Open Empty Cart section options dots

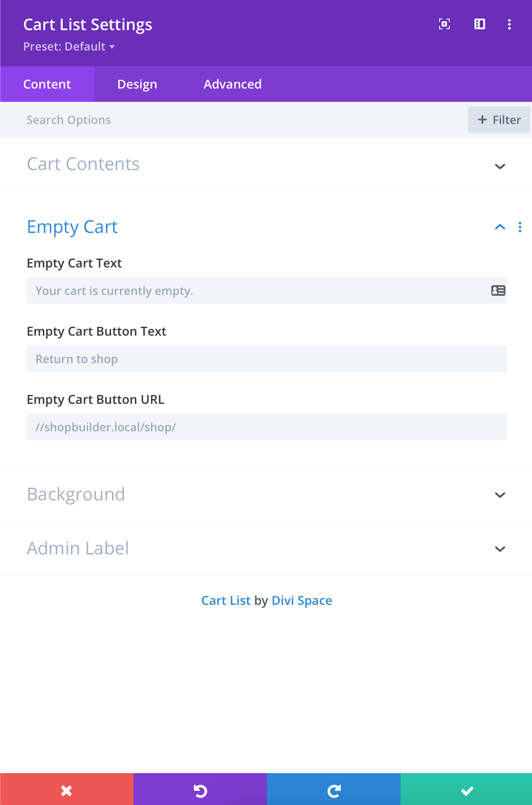(520, 227)
